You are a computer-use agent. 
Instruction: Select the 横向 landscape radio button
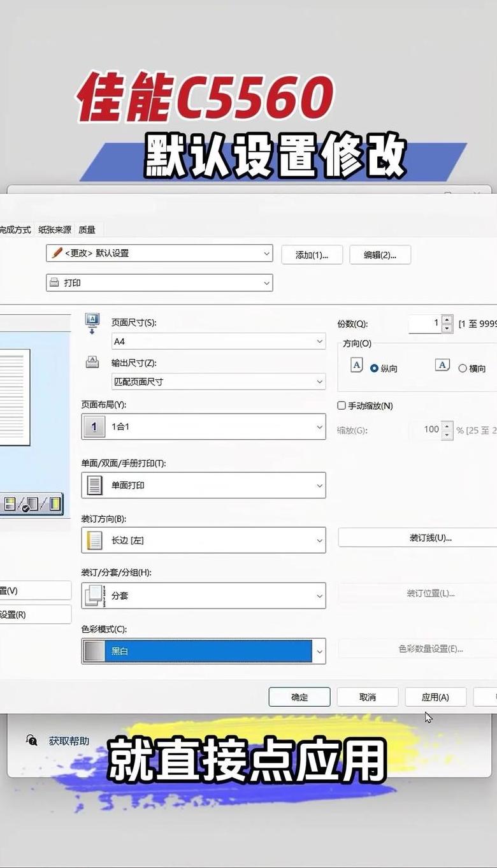[x=463, y=368]
